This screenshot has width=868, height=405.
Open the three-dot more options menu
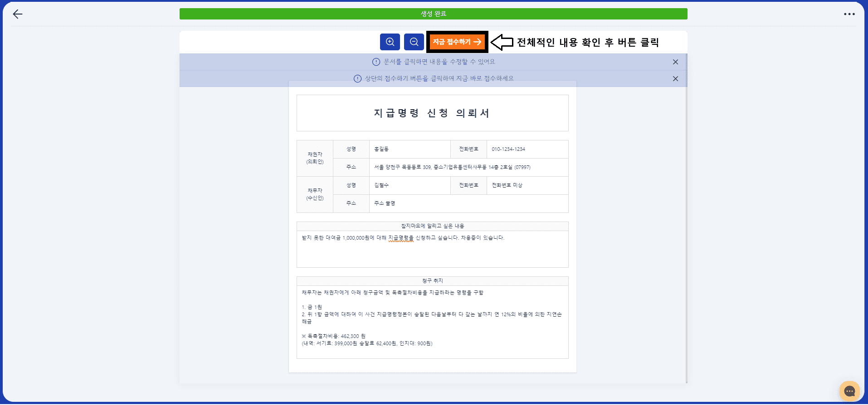click(849, 14)
